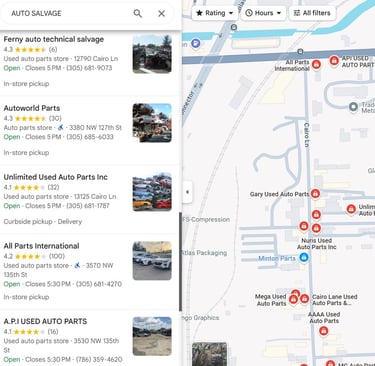The width and height of the screenshot is (375, 366).
Task: Open the Hours filter dropdown
Action: click(263, 13)
